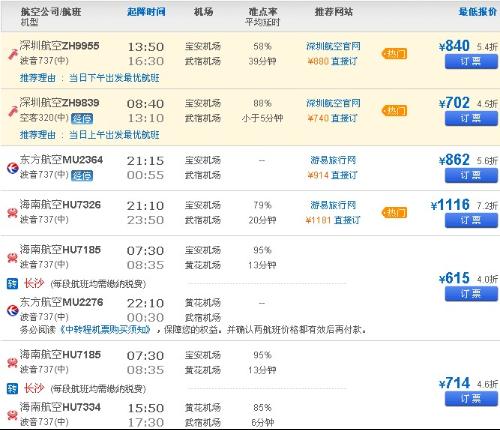Click departure time 08:40
This screenshot has height=430, width=500.
pyautogui.click(x=146, y=104)
